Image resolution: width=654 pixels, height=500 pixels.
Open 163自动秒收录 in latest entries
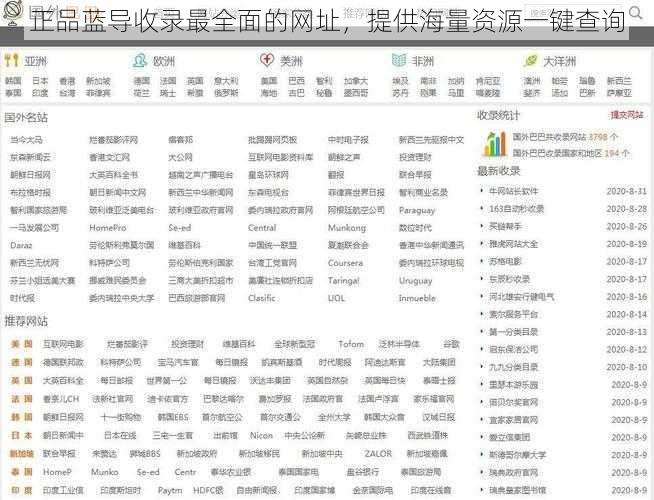point(516,209)
